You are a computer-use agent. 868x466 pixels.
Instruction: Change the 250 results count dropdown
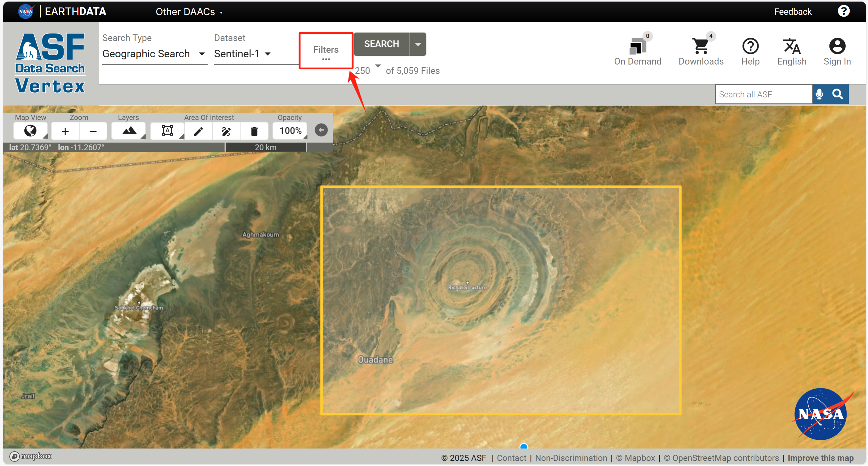368,70
